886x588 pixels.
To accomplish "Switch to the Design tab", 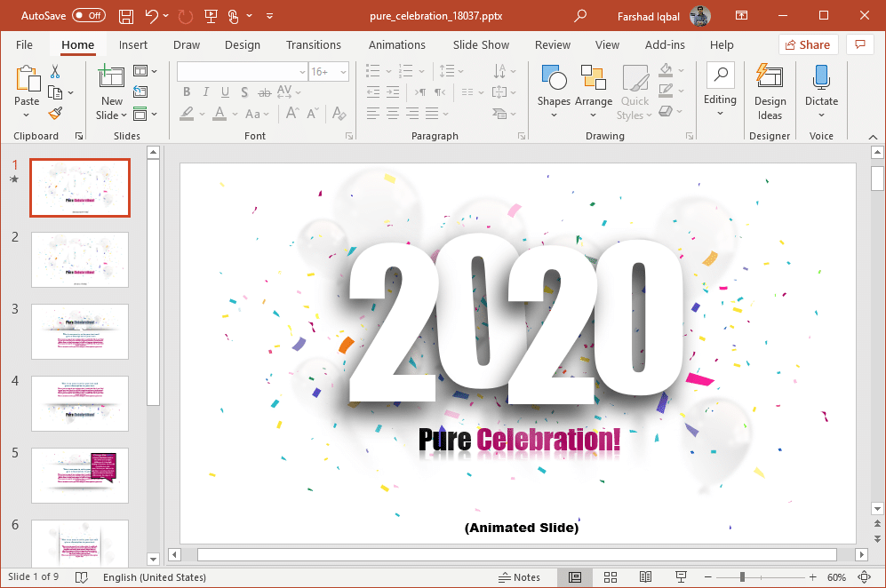I will 242,45.
